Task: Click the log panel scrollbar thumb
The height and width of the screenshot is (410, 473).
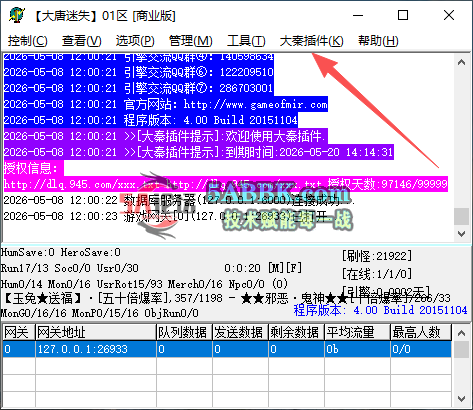Action: tap(462, 216)
